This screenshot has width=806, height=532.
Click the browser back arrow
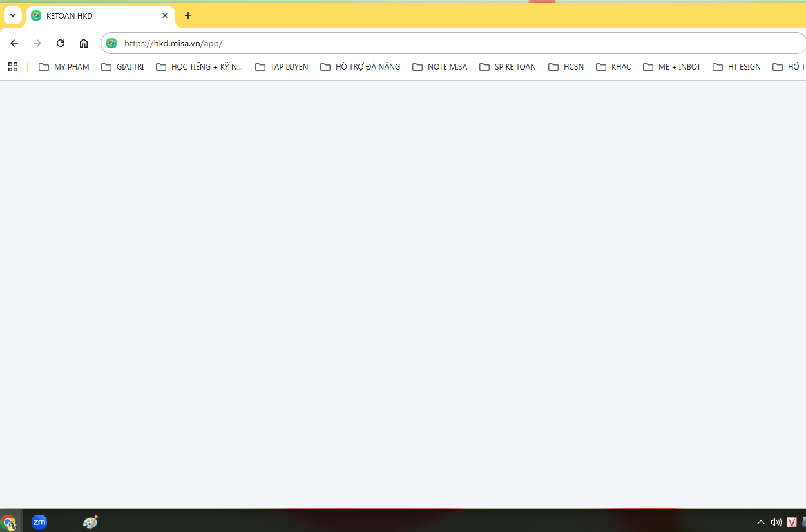pos(14,43)
